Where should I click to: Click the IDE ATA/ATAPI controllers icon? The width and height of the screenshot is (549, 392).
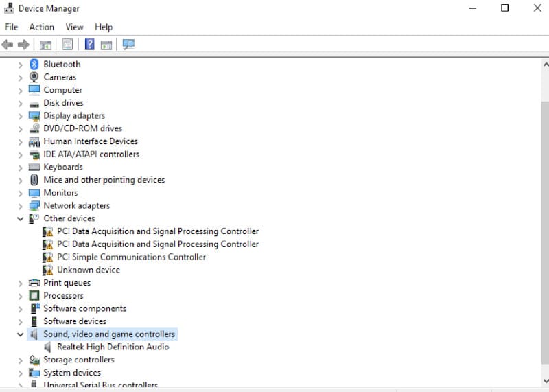pyautogui.click(x=34, y=154)
